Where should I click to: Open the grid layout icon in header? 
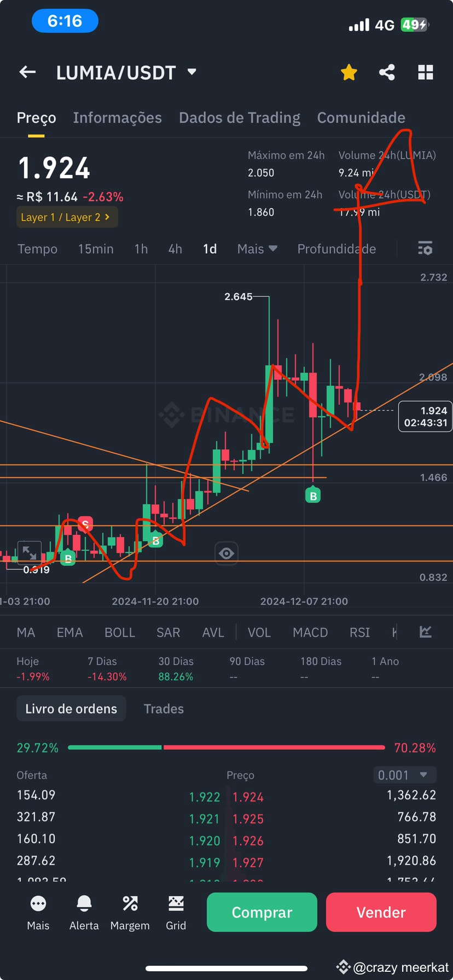pos(426,72)
